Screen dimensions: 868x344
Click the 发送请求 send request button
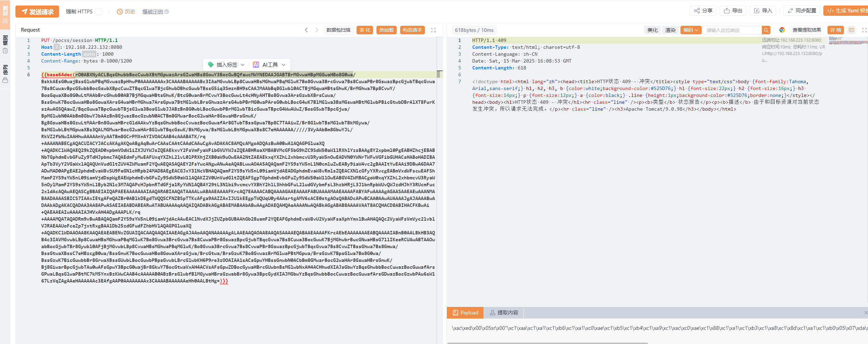[x=37, y=12]
